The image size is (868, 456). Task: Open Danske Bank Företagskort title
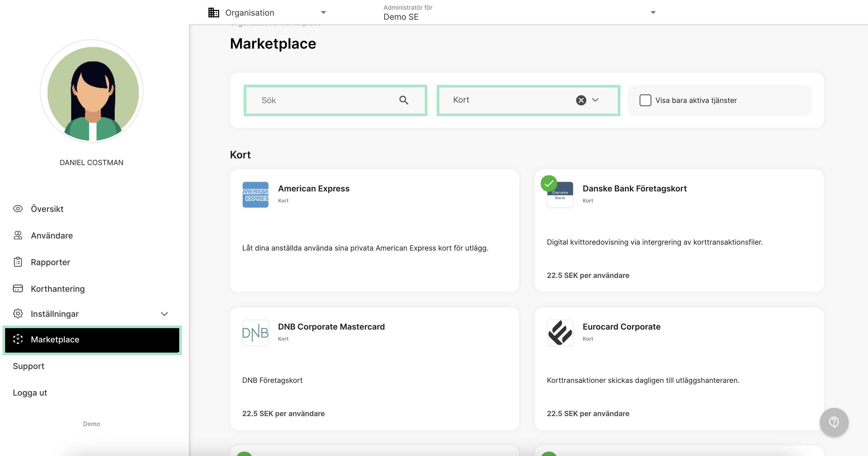point(634,189)
